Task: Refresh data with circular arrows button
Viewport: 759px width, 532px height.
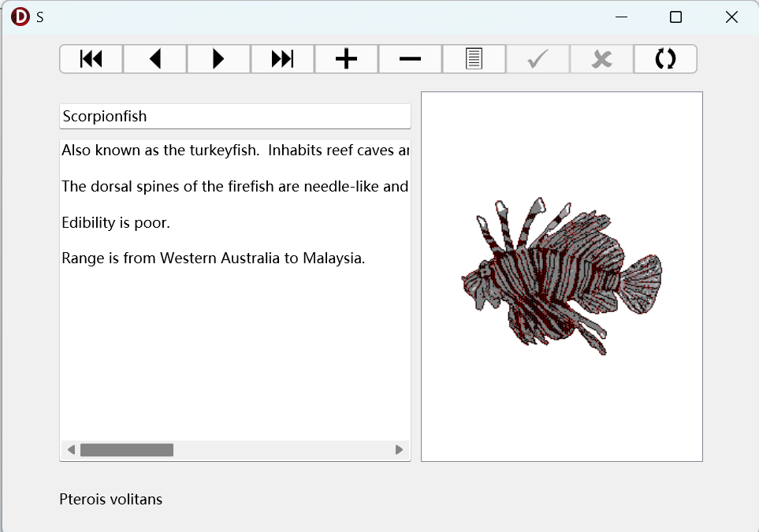Action: coord(665,59)
